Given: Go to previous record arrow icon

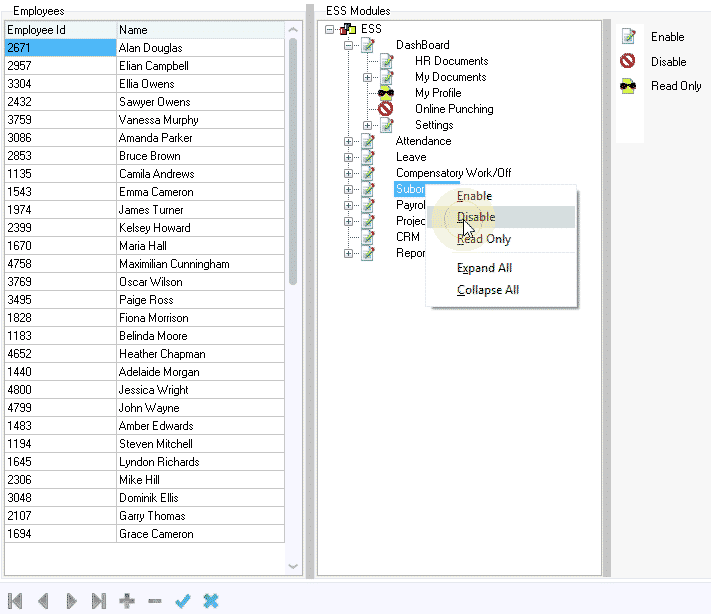Looking at the screenshot, I should tap(44, 601).
